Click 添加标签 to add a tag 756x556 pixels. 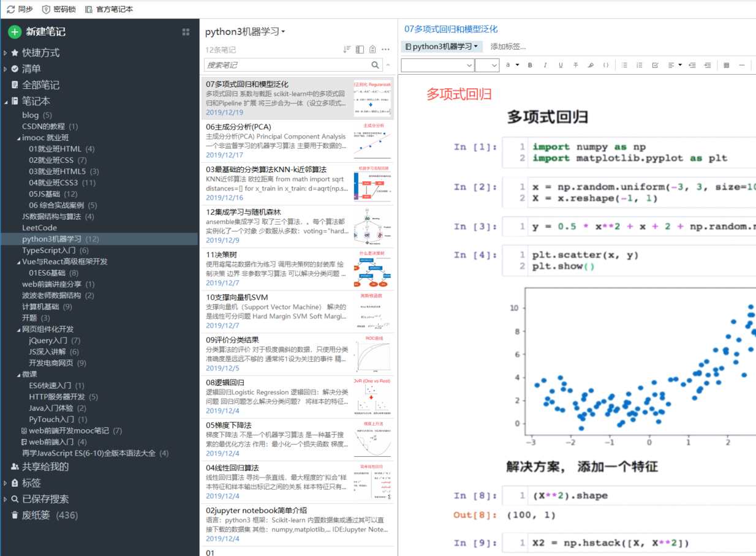point(508,47)
